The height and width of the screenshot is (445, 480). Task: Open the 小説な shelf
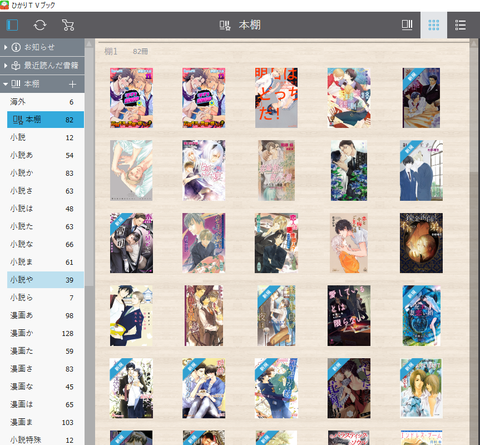42,244
